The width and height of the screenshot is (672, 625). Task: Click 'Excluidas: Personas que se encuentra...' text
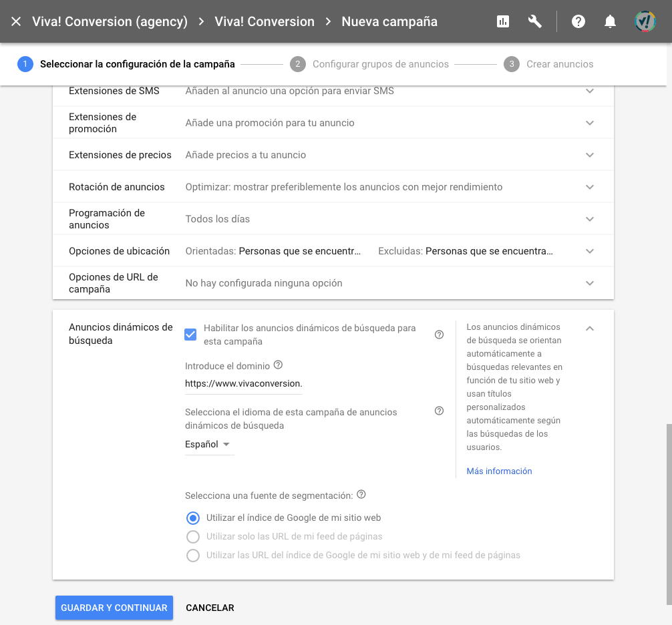466,251
